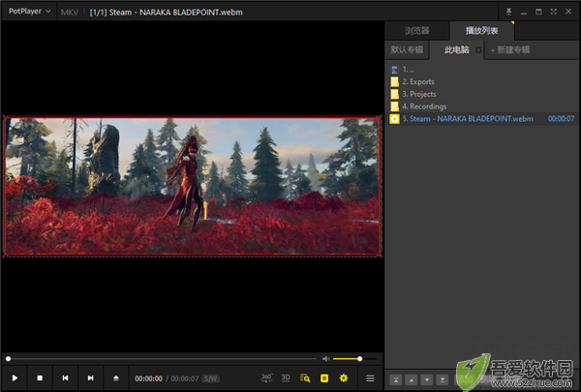Adjust the yellow volume slider
This screenshot has width=581, height=392.
(354, 359)
